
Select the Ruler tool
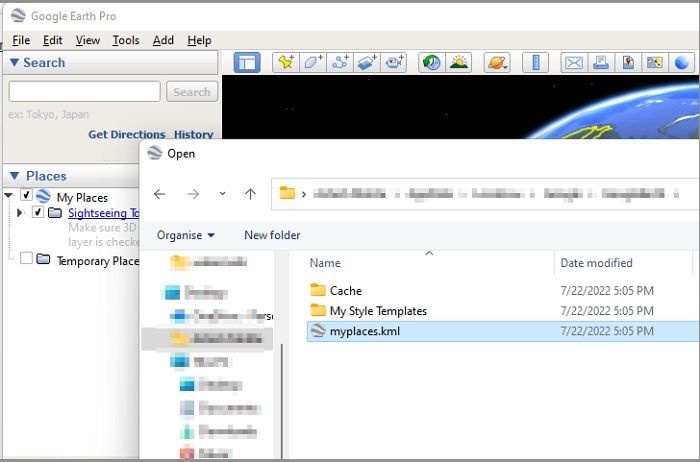[535, 62]
